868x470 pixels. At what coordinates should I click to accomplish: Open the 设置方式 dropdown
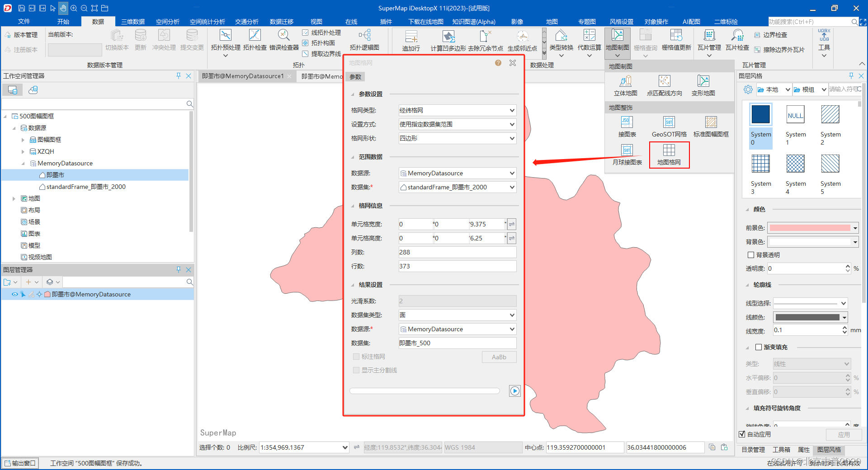tap(458, 124)
